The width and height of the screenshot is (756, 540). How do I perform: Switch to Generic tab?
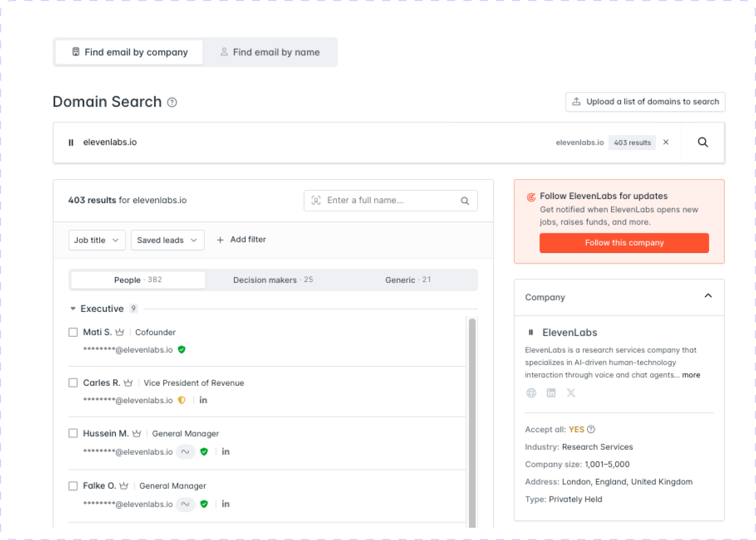[x=408, y=280]
